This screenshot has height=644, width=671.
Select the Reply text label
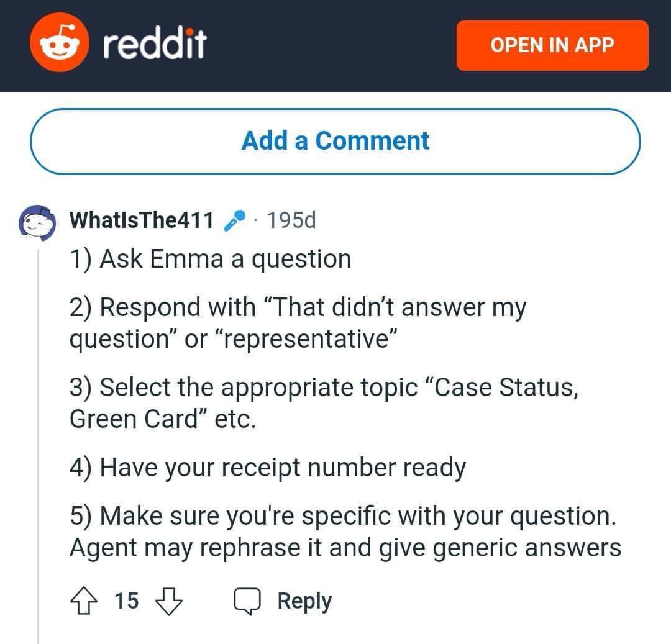tap(304, 601)
